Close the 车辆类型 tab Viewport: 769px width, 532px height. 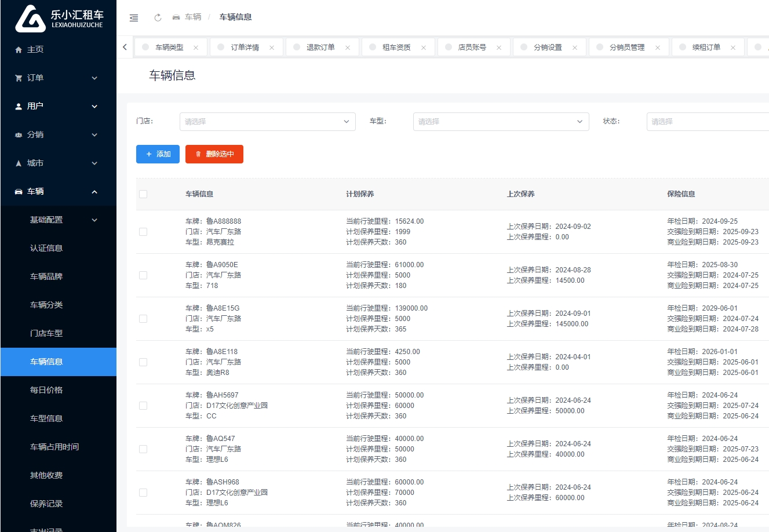pos(196,48)
